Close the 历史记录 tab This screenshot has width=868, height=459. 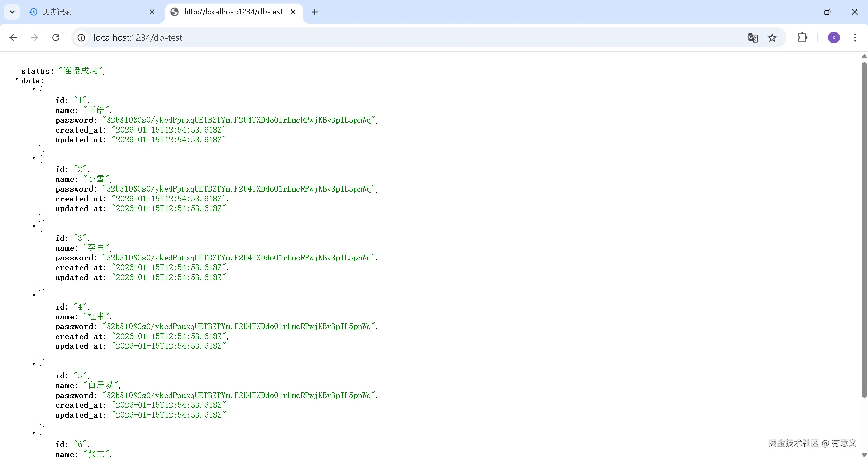click(x=152, y=12)
